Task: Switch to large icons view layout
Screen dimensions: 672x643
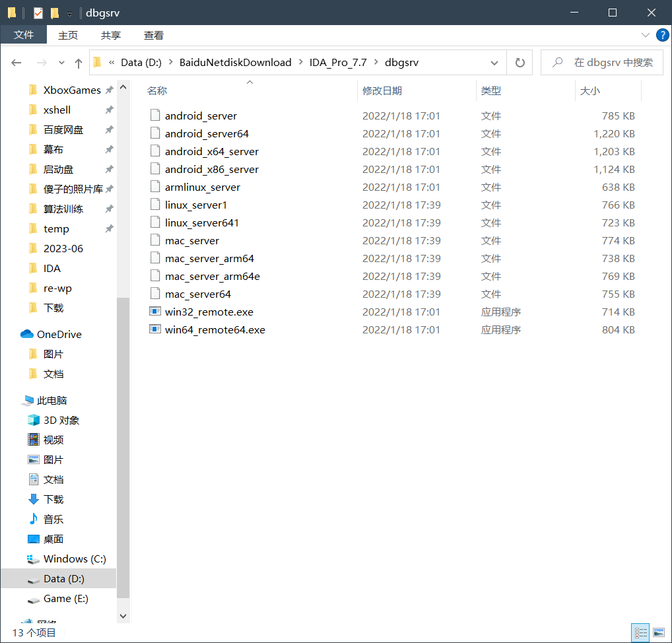Action: [659, 632]
